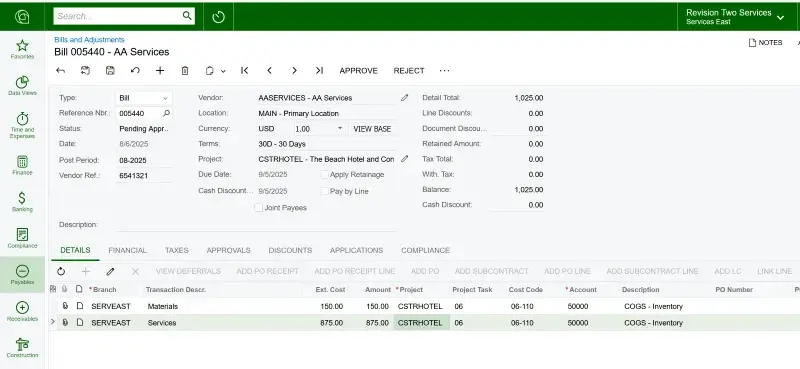The width and height of the screenshot is (800, 369).
Task: Toggle Apply Retainage checkbox
Action: tap(324, 175)
